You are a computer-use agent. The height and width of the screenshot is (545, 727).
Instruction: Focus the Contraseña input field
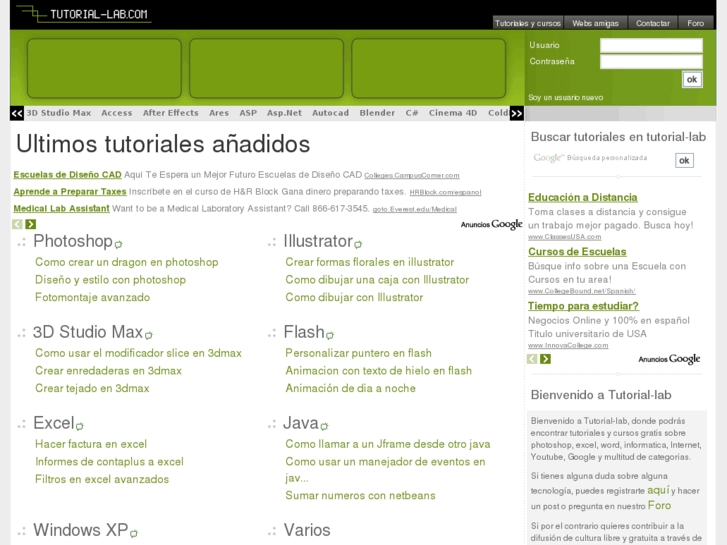[651, 62]
